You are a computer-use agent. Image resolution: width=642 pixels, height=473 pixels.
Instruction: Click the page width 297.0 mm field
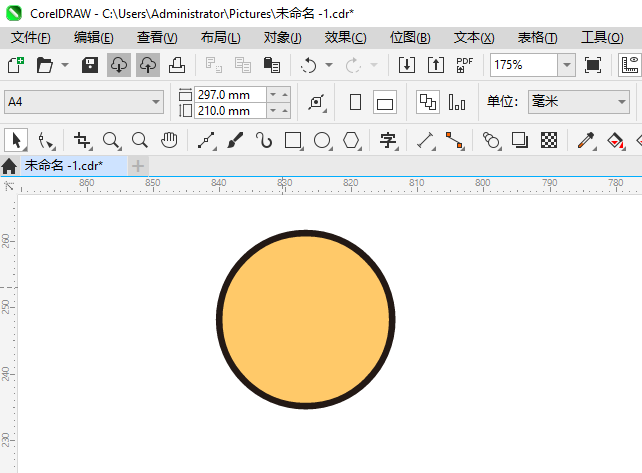click(231, 95)
